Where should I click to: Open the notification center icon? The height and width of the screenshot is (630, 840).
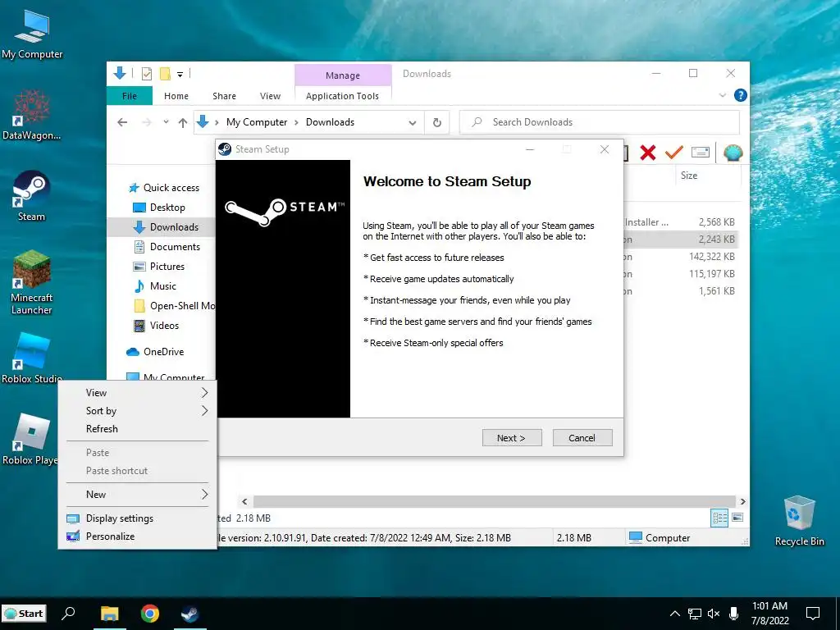pos(813,614)
